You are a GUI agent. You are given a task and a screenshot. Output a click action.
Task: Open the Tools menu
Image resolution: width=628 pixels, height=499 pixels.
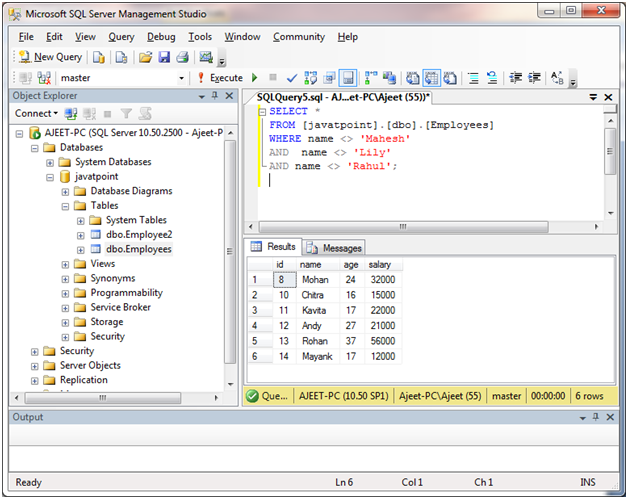pos(200,37)
